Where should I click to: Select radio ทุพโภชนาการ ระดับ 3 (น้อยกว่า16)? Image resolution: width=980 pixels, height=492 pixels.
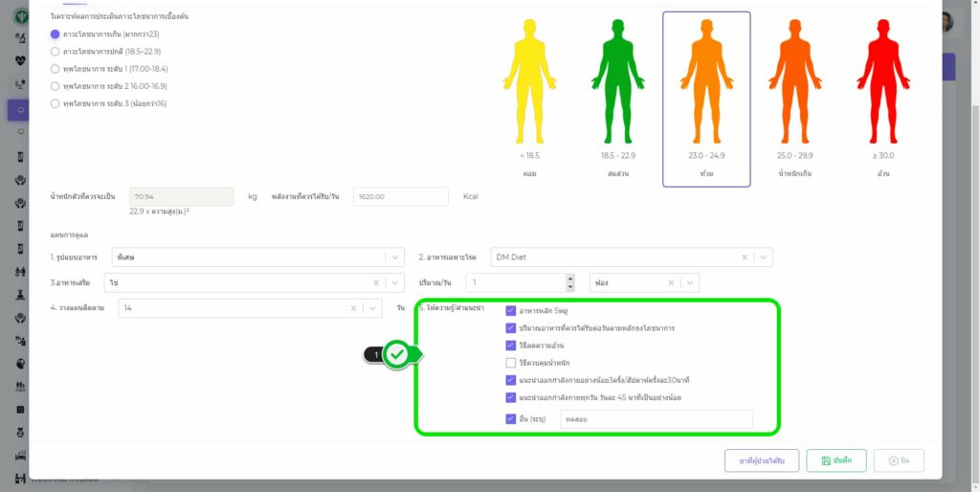56,103
